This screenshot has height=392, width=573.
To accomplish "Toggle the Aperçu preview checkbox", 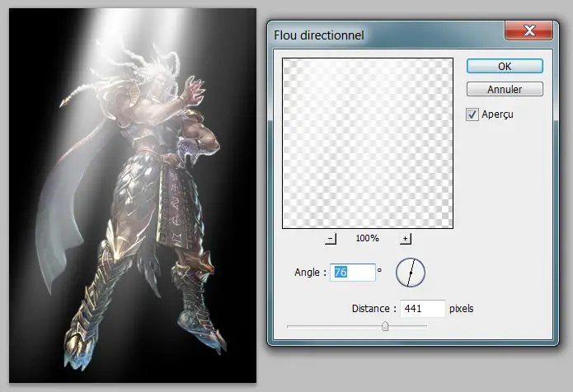I will pyautogui.click(x=472, y=114).
